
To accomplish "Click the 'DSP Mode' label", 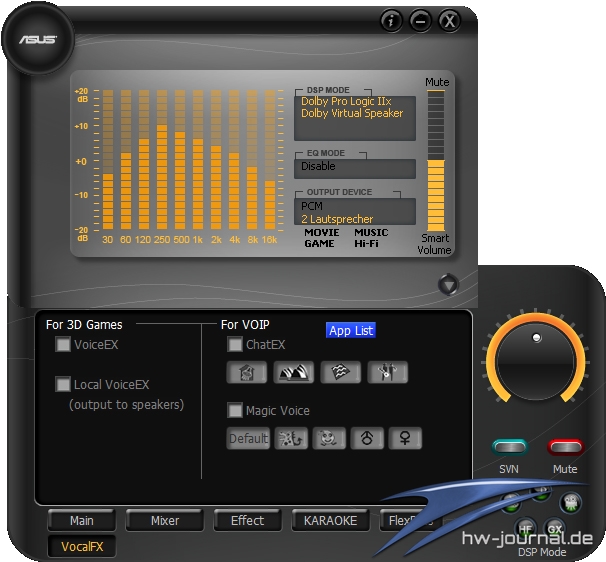I will 542,552.
